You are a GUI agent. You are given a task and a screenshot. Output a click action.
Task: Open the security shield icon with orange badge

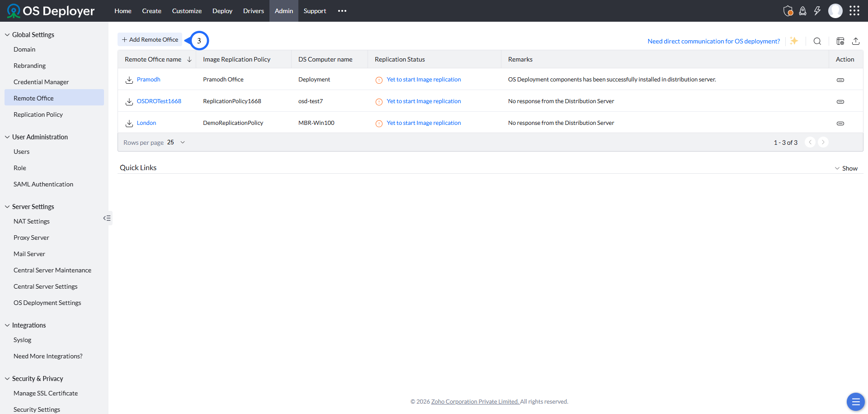(788, 10)
